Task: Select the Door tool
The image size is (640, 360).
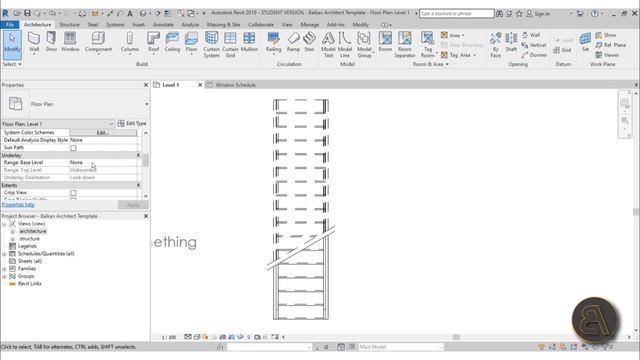Action: click(51, 42)
